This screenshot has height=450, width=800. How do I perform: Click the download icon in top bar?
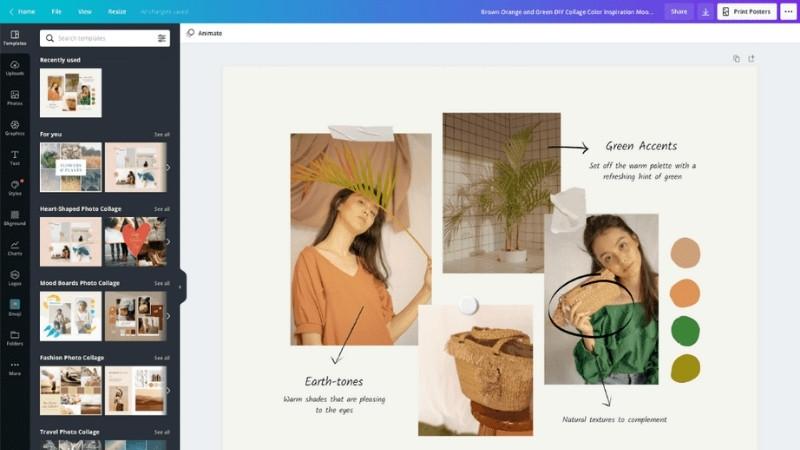click(705, 12)
